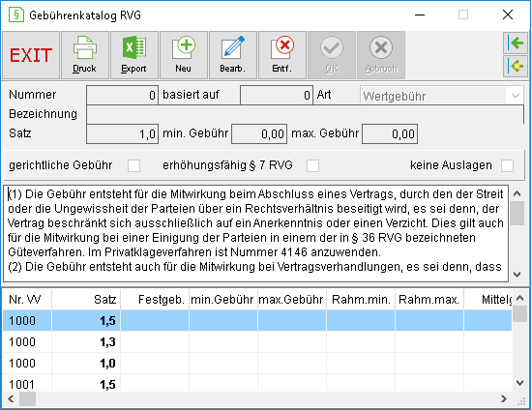Click into the fee description text area
532x410 pixels.
click(255, 233)
